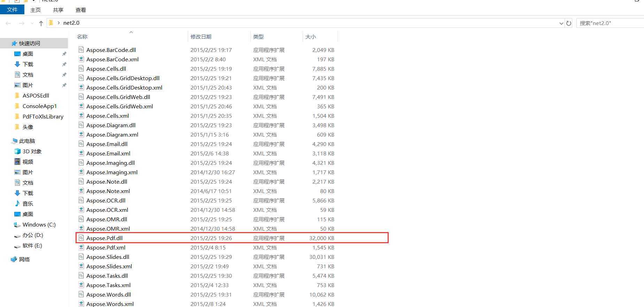
Task: Select the Aspose.Cells.dll file icon
Action: coord(81,68)
